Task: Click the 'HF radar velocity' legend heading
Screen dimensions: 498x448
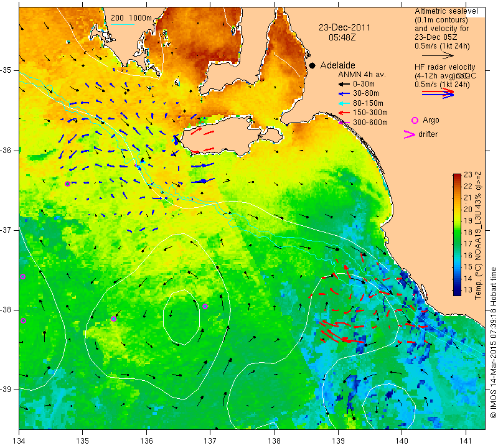Action: click(x=445, y=67)
